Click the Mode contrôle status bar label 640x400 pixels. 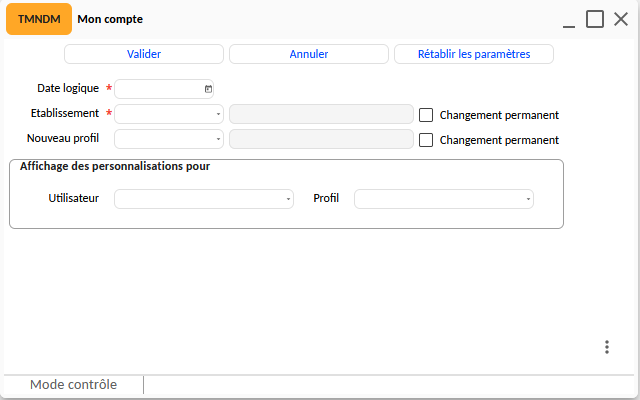point(73,384)
